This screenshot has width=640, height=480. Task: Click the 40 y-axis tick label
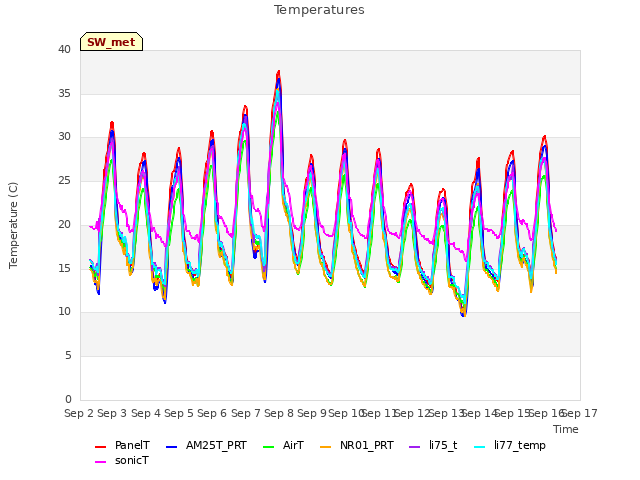64,49
